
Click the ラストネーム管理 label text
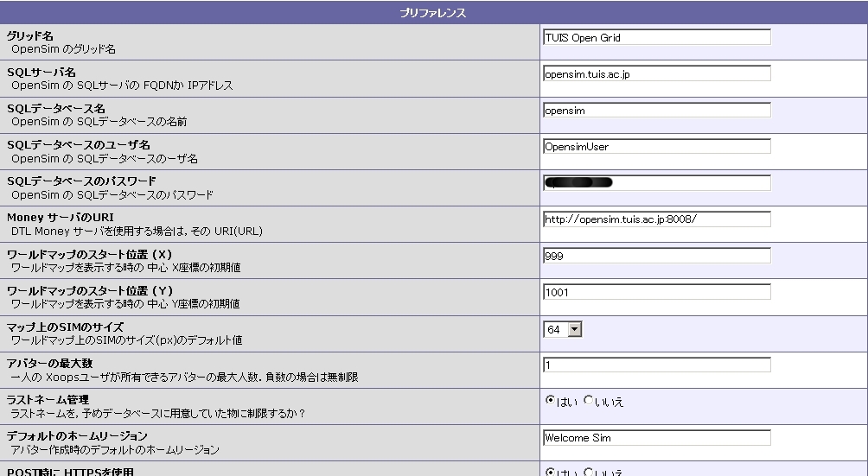(x=48, y=399)
